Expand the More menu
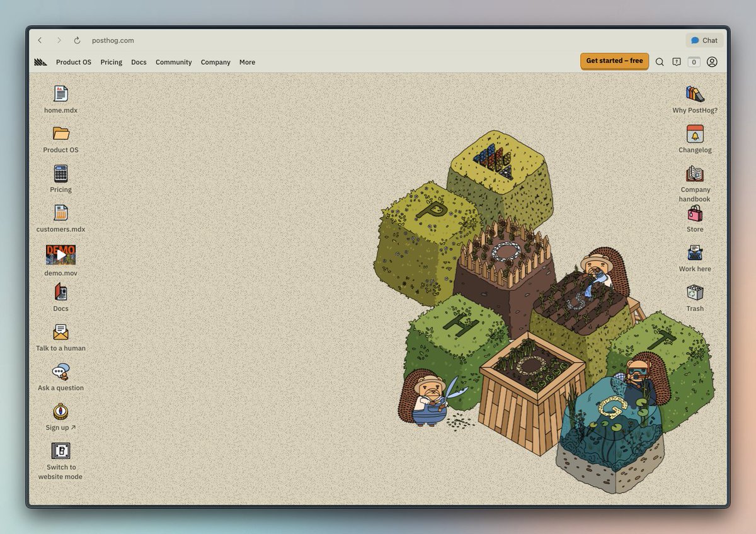 [247, 62]
